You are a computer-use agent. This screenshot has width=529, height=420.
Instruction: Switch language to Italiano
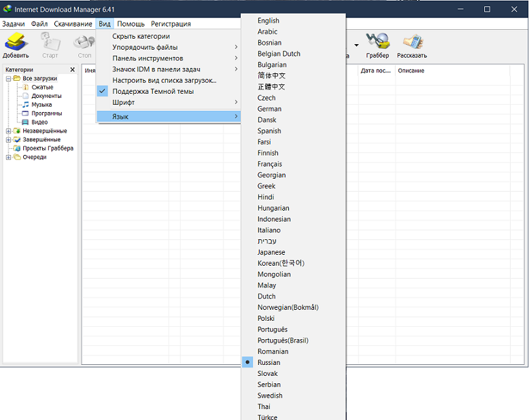tap(294, 230)
